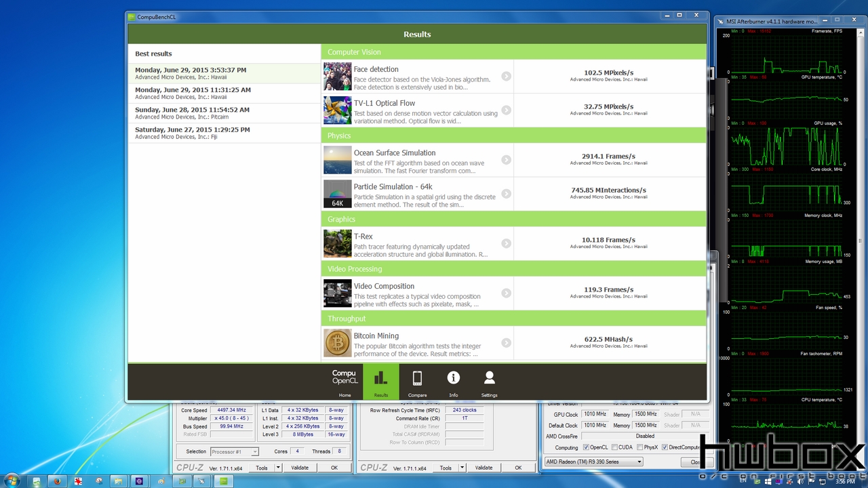Click the Bitcoin Mining title
This screenshot has width=868, height=488.
376,335
